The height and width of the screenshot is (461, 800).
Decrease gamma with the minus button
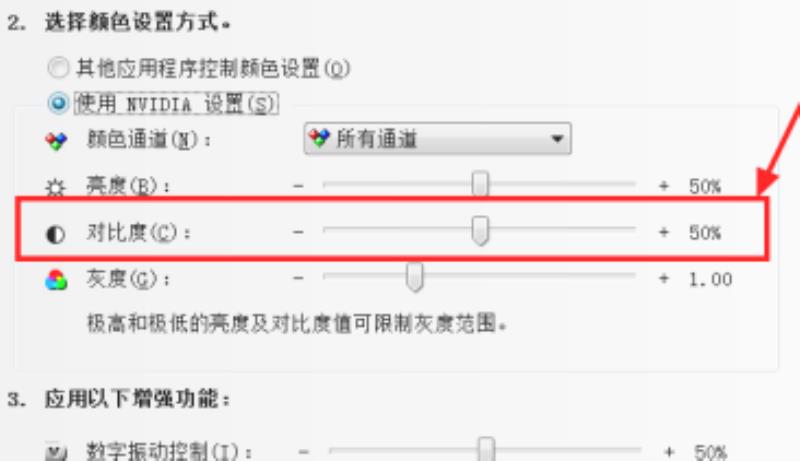point(298,278)
